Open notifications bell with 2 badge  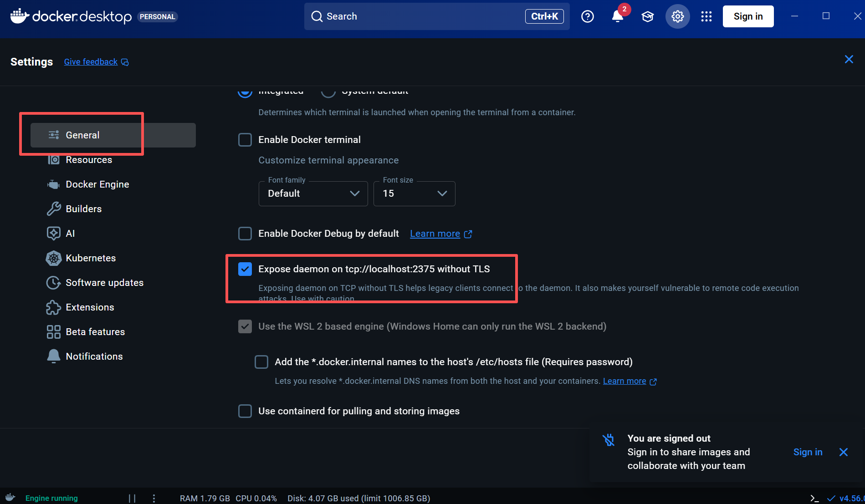tap(618, 16)
